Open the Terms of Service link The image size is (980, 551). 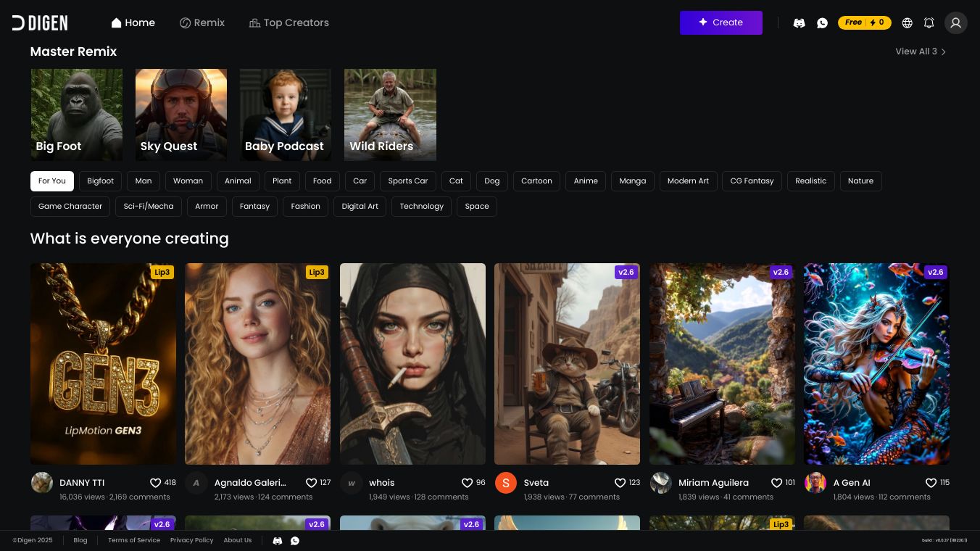pyautogui.click(x=134, y=540)
